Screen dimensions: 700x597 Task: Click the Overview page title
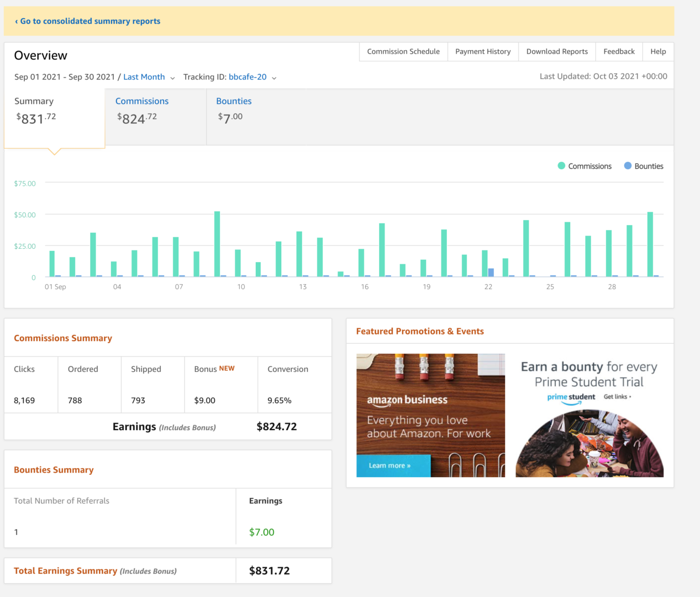(41, 55)
